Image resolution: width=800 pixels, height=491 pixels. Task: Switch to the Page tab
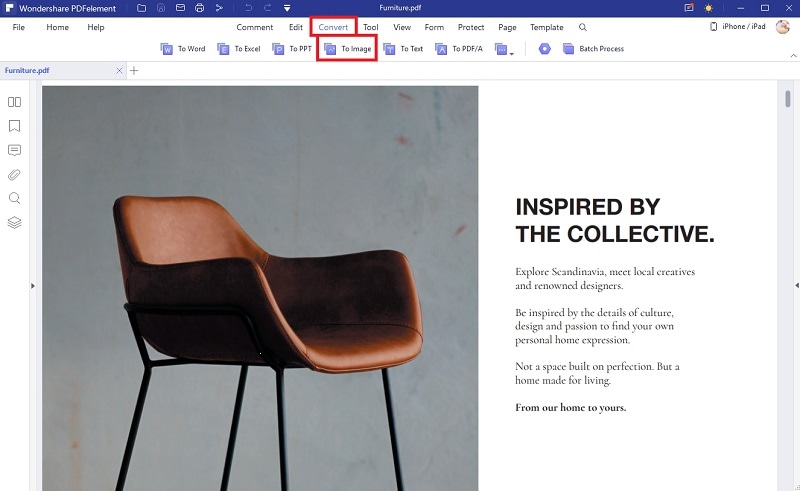click(507, 27)
